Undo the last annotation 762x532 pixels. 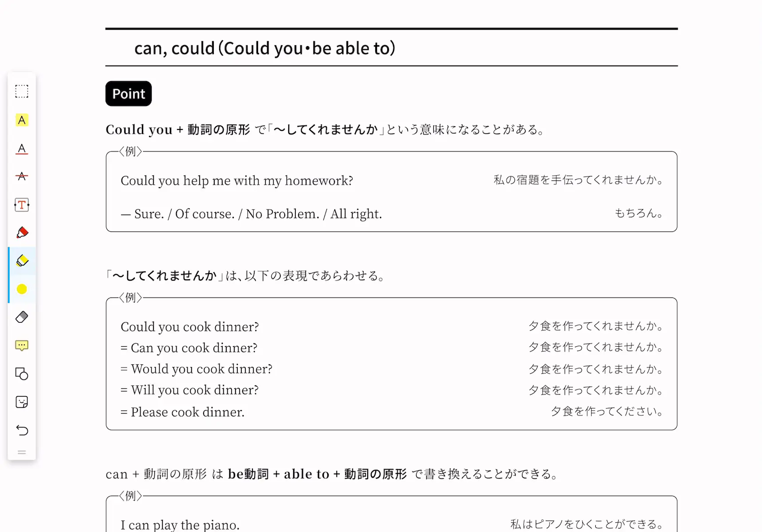click(x=22, y=430)
